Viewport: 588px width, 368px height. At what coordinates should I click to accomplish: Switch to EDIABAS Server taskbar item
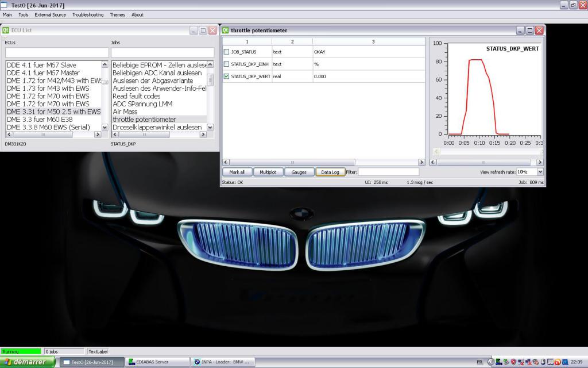click(156, 362)
